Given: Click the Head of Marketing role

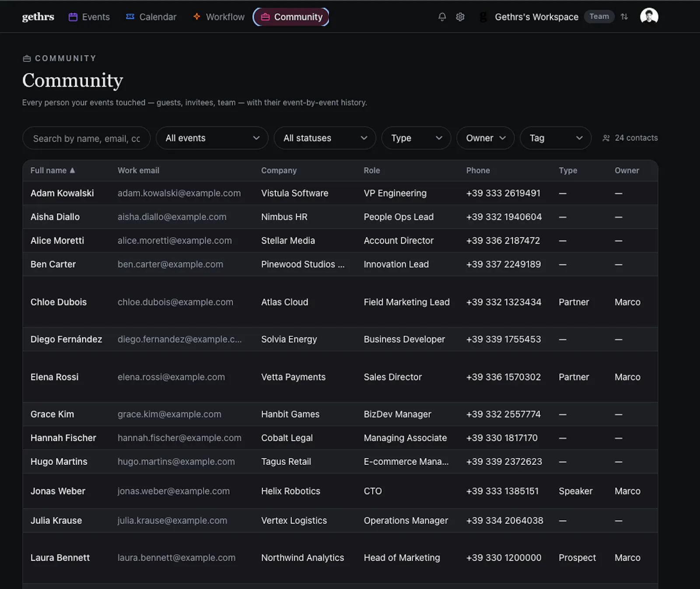Looking at the screenshot, I should pyautogui.click(x=402, y=558).
